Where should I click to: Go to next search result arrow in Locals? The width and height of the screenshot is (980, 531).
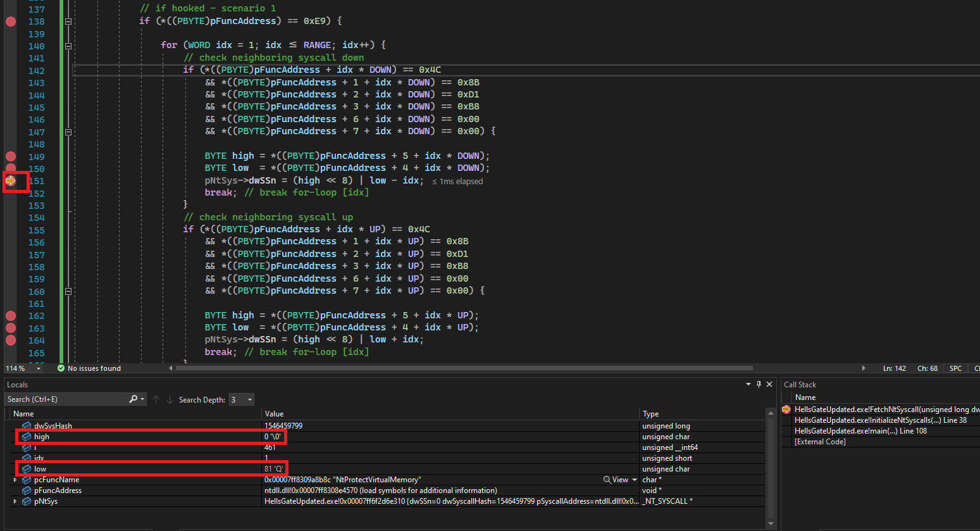click(x=170, y=399)
